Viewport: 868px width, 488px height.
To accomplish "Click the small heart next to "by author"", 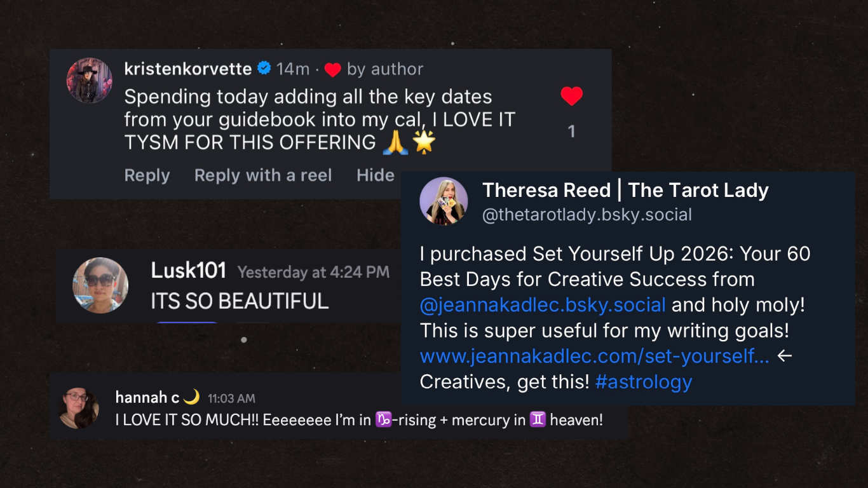I will tap(332, 69).
